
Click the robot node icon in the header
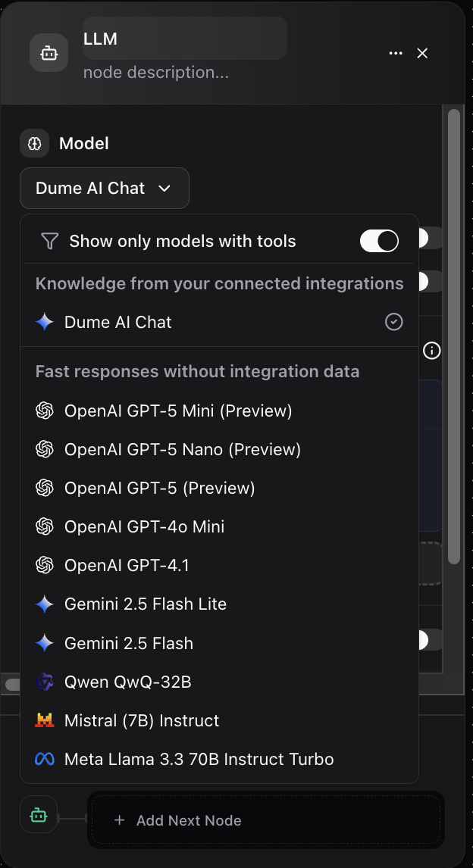coord(49,52)
